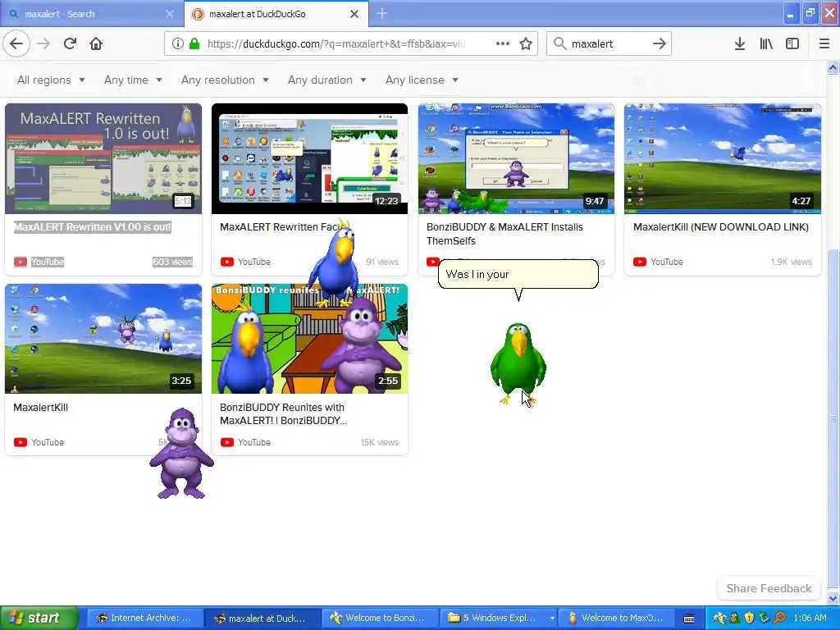Expand the All regions filter
This screenshot has height=630, width=840.
pyautogui.click(x=51, y=80)
